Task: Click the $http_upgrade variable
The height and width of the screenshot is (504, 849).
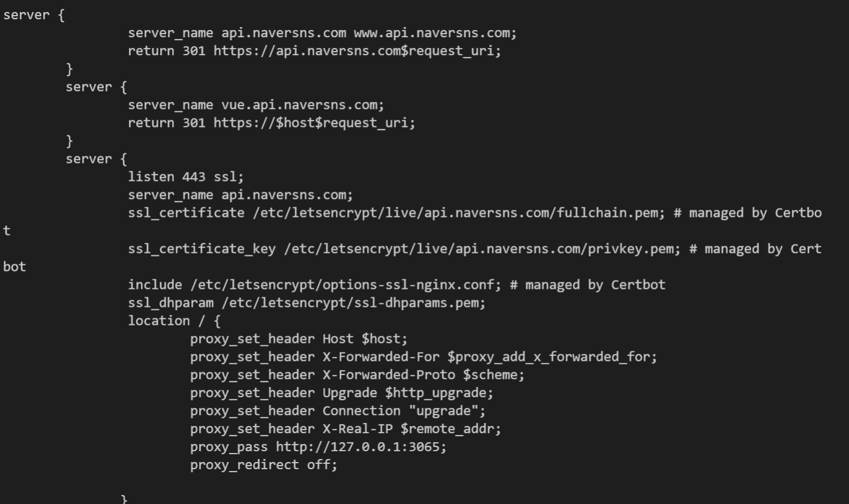Action: 439,393
